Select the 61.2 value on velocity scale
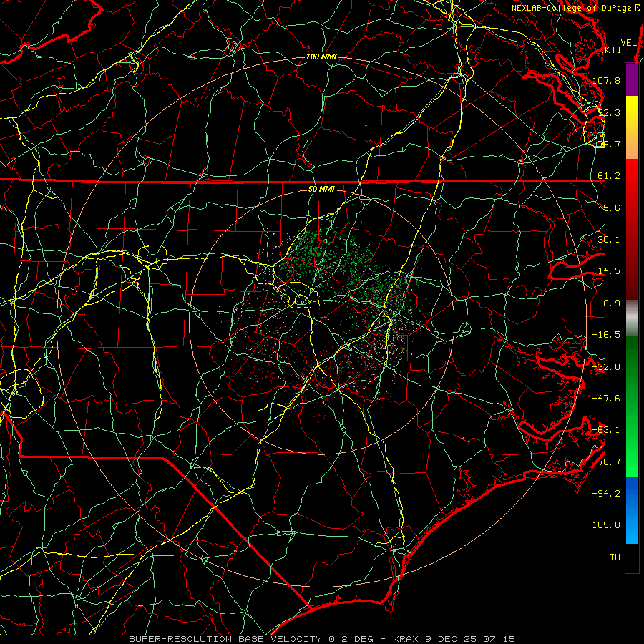 (x=609, y=176)
